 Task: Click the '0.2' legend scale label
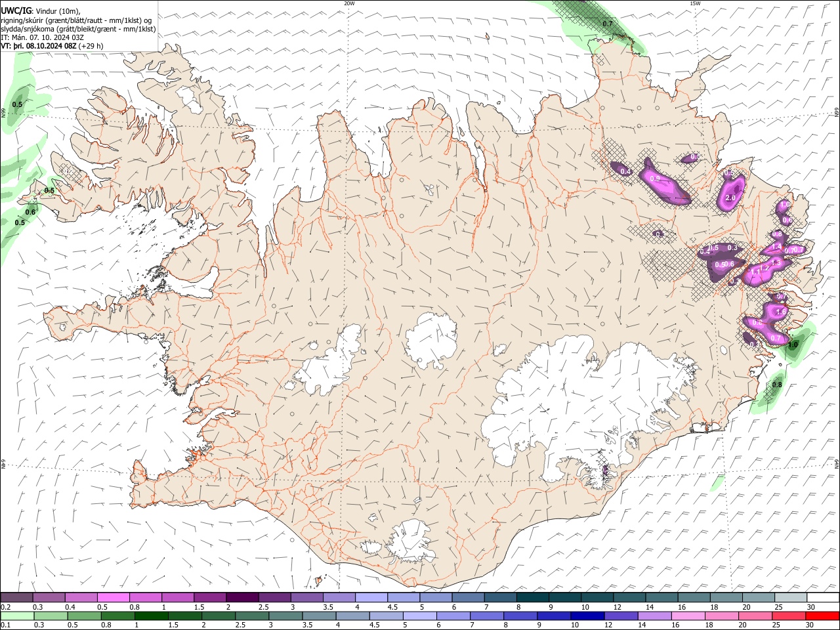tap(5, 607)
